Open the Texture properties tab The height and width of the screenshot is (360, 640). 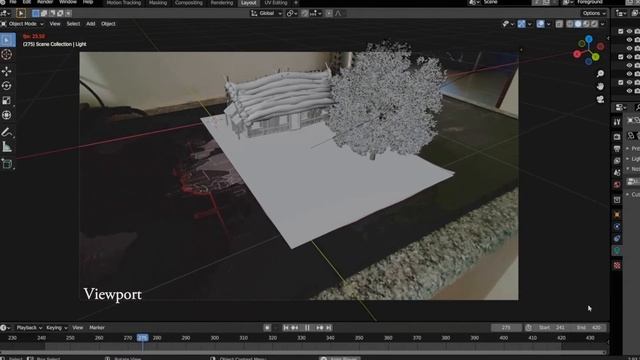[x=617, y=265]
